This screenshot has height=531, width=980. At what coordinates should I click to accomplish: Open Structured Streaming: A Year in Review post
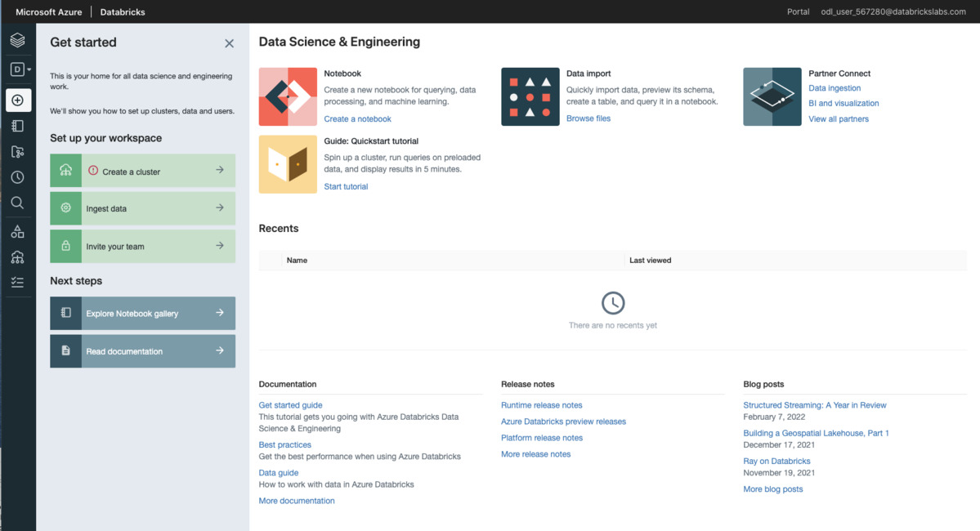pyautogui.click(x=815, y=405)
